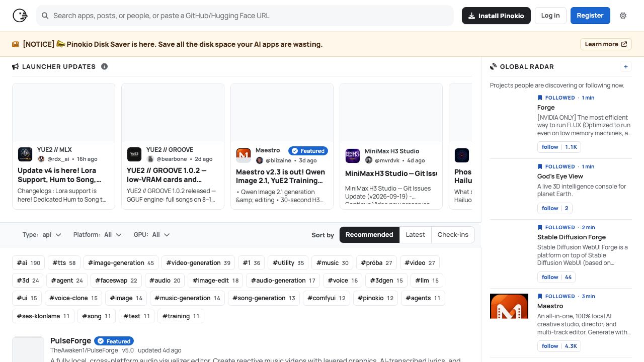Open Forge title in Global Radar
644x362 pixels.
pos(546,108)
